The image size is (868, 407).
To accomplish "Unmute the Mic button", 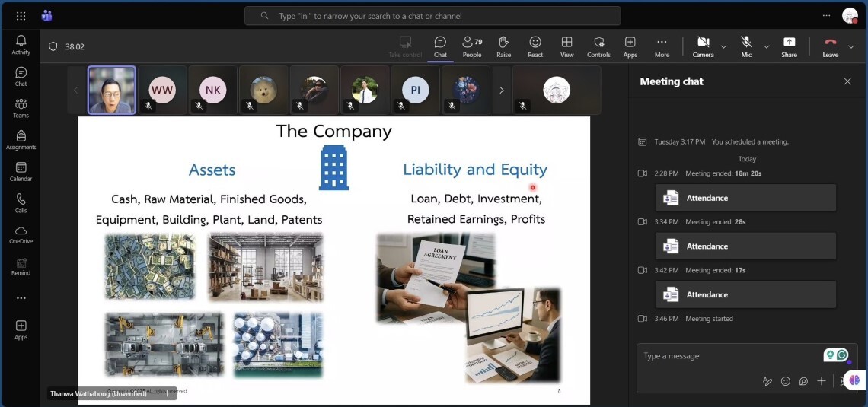I will pos(746,46).
